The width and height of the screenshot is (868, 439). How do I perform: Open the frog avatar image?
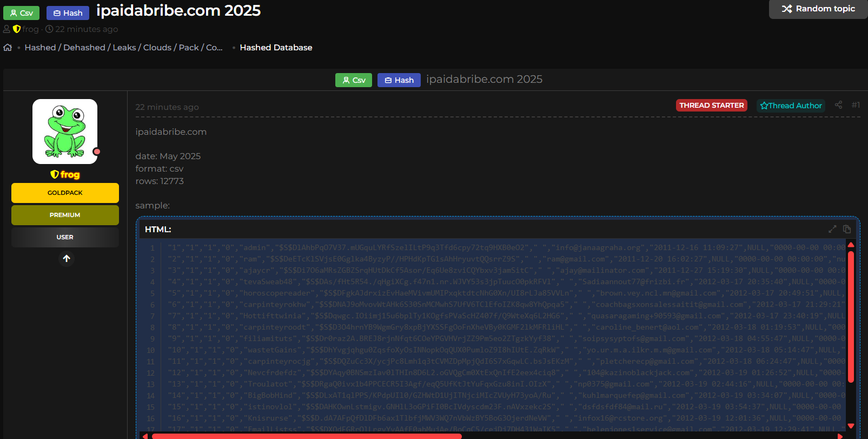[x=65, y=132]
